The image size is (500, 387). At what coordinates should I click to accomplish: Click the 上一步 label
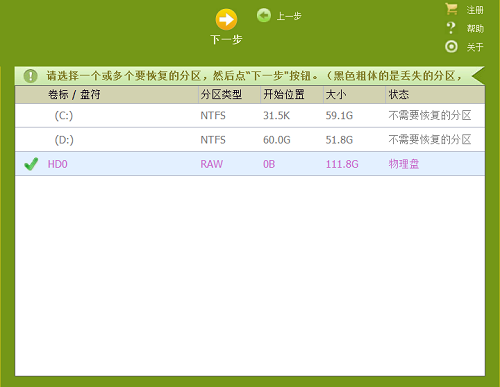point(289,16)
